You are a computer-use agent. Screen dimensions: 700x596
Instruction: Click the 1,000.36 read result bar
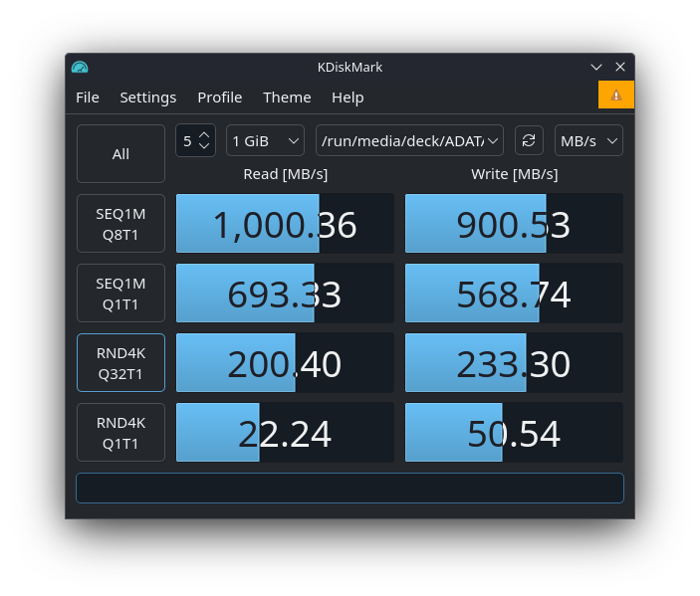pyautogui.click(x=285, y=224)
